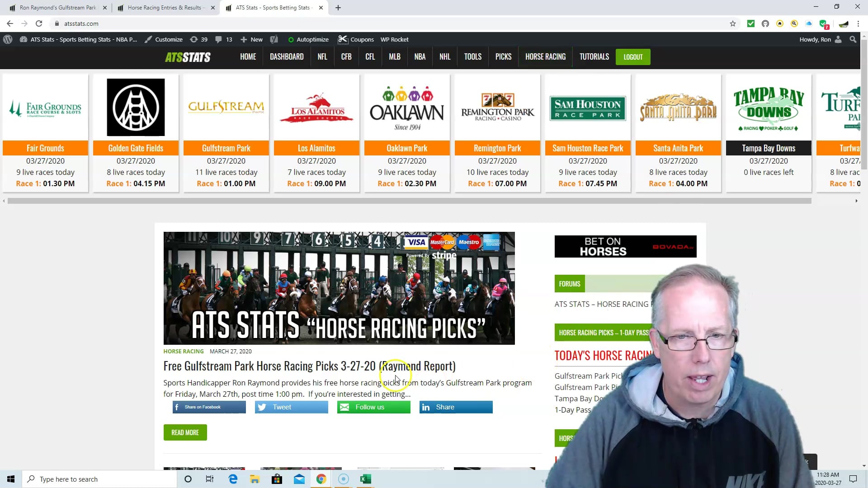Go back to the previous page
This screenshot has width=868, height=488.
click(10, 23)
